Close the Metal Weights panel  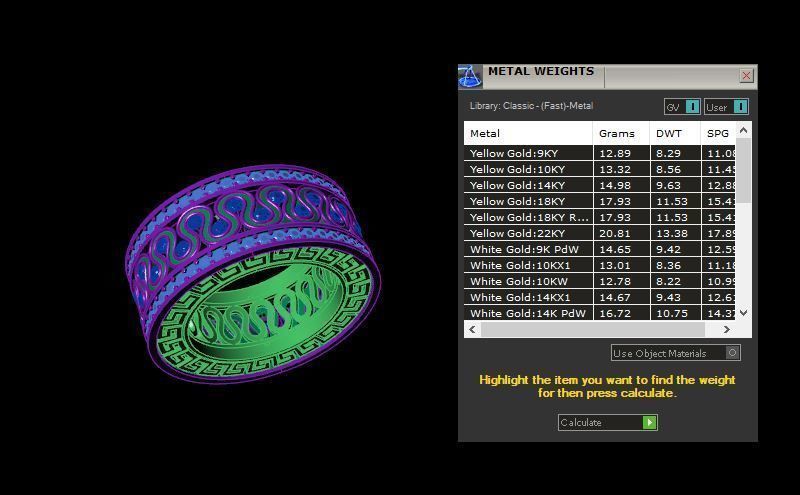tap(746, 76)
